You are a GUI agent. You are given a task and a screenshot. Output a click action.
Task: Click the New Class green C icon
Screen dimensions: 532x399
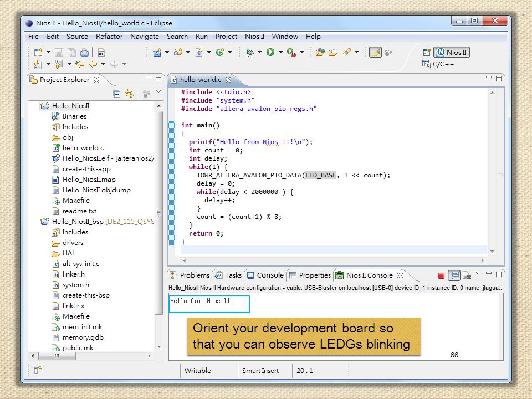(220, 52)
